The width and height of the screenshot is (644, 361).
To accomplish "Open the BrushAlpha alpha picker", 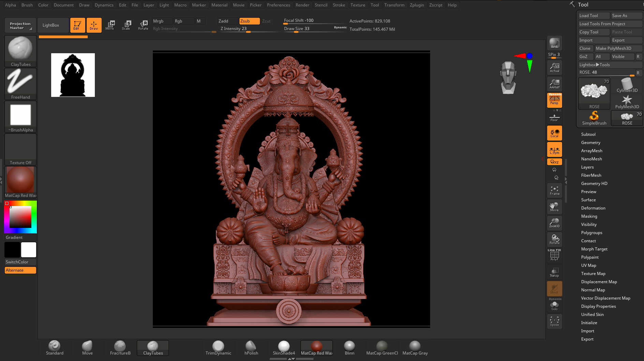I will (x=20, y=116).
